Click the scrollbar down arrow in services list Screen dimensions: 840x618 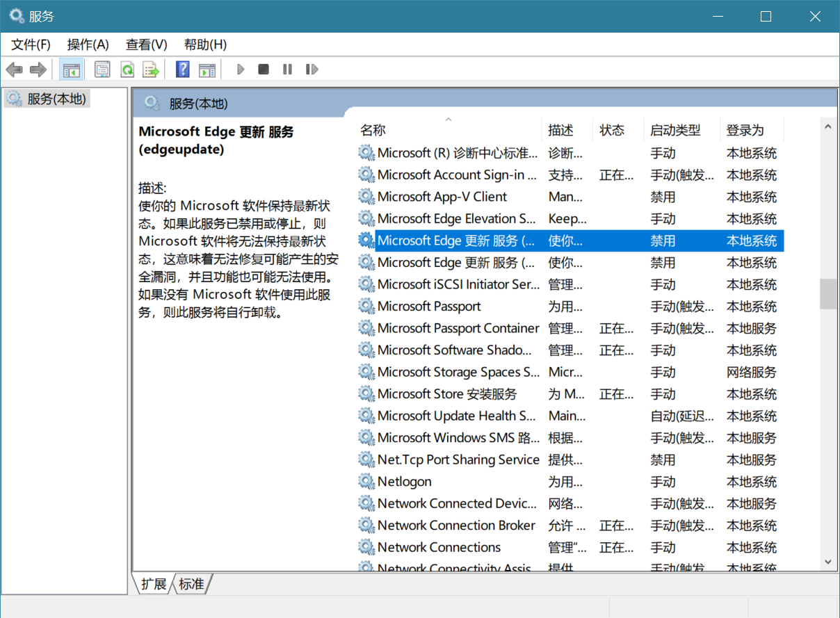pyautogui.click(x=828, y=561)
